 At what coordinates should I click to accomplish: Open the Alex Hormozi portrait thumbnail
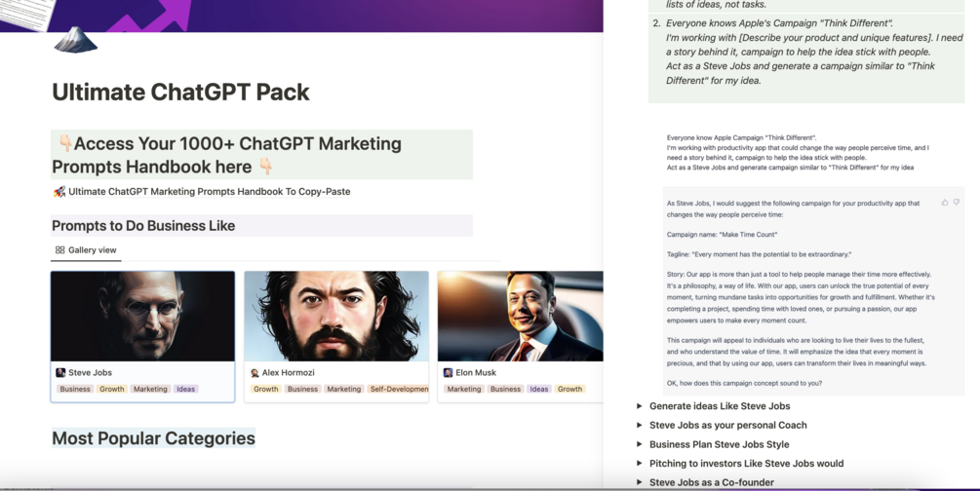tap(336, 316)
